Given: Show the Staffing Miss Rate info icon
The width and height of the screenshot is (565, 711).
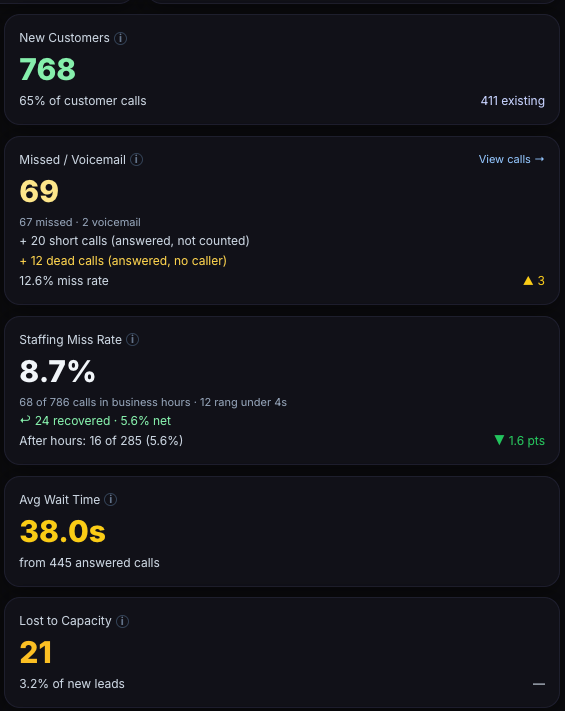Looking at the screenshot, I should (132, 340).
